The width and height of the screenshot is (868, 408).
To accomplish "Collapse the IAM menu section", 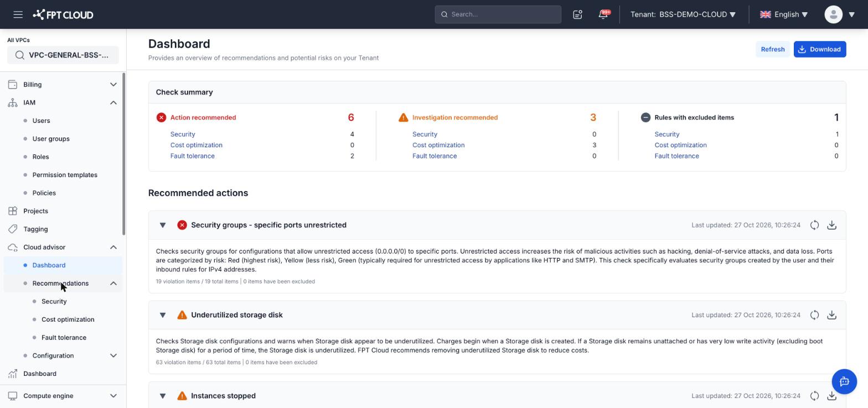I will [113, 102].
